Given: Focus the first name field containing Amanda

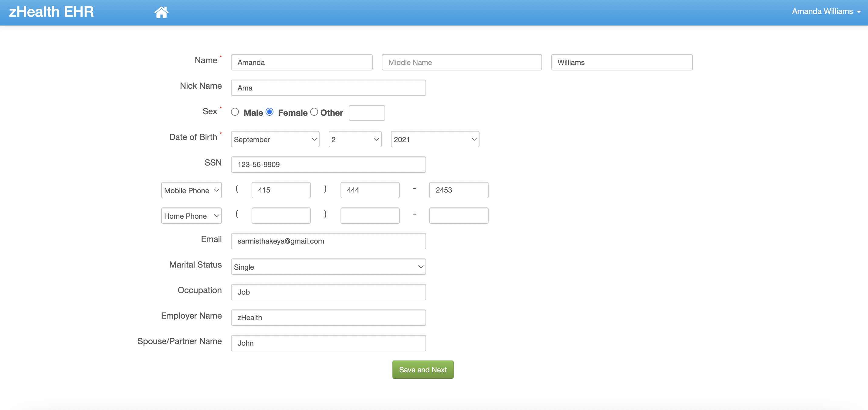Looking at the screenshot, I should [x=302, y=62].
